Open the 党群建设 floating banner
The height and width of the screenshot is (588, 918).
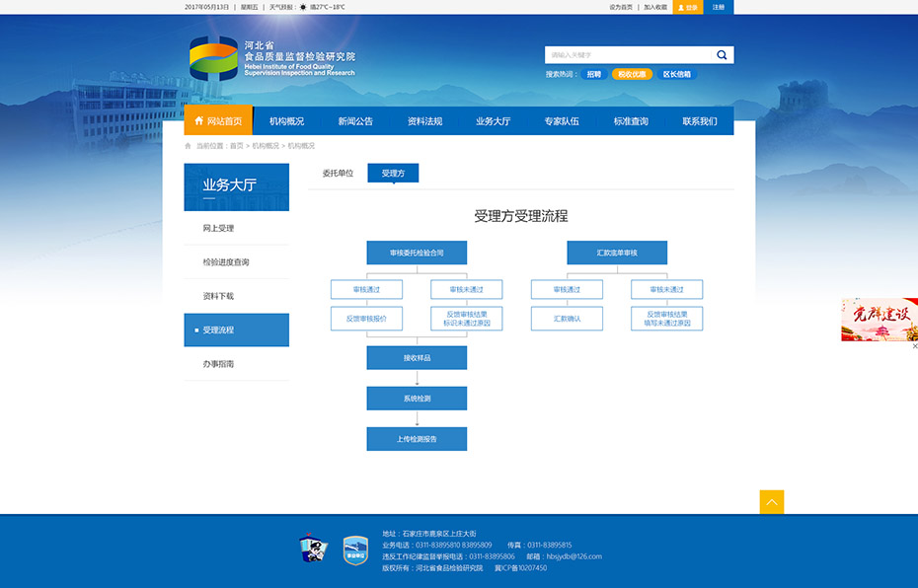[879, 320]
